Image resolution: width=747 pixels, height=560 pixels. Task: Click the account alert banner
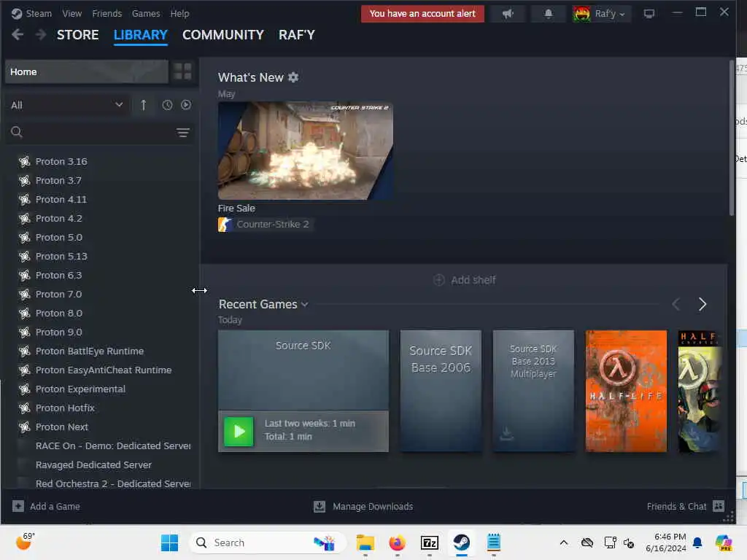pos(422,14)
